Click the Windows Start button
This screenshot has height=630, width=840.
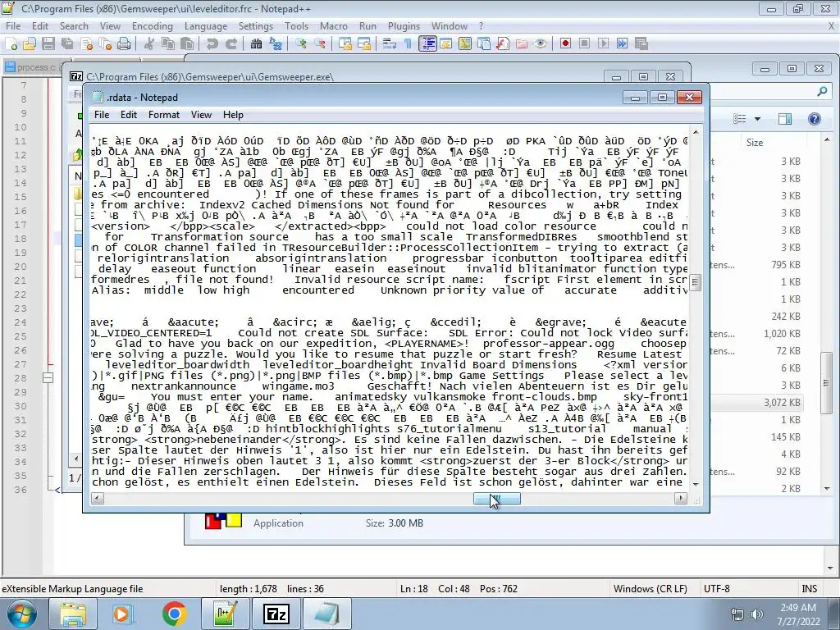point(21,614)
